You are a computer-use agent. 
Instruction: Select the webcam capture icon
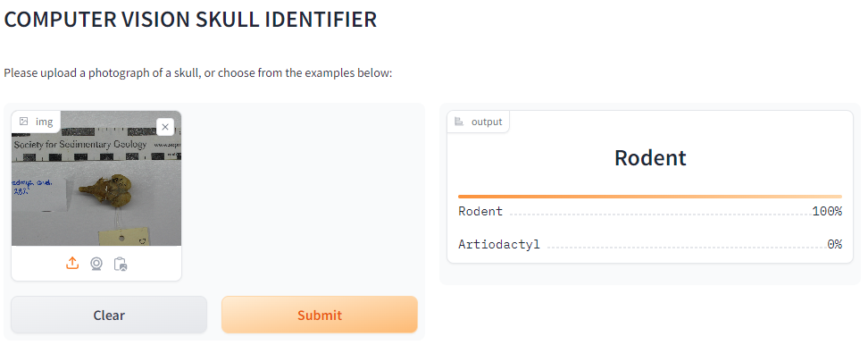coord(96,264)
